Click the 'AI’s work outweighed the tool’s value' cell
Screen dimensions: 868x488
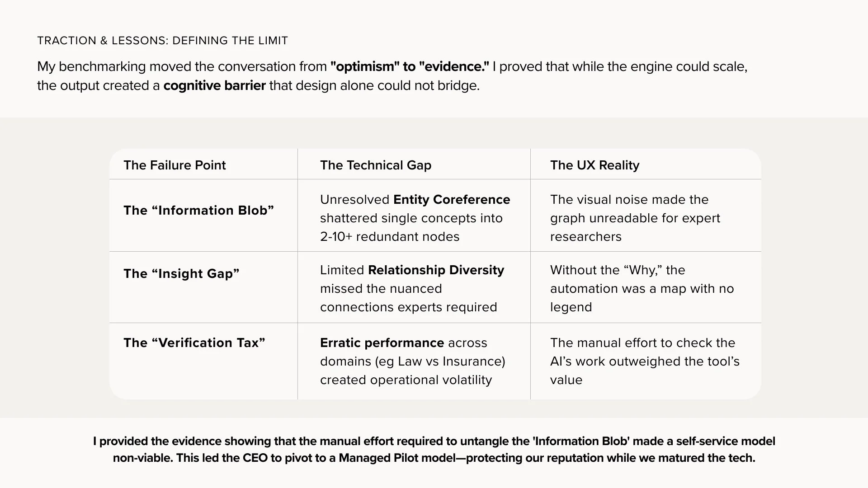(x=644, y=361)
